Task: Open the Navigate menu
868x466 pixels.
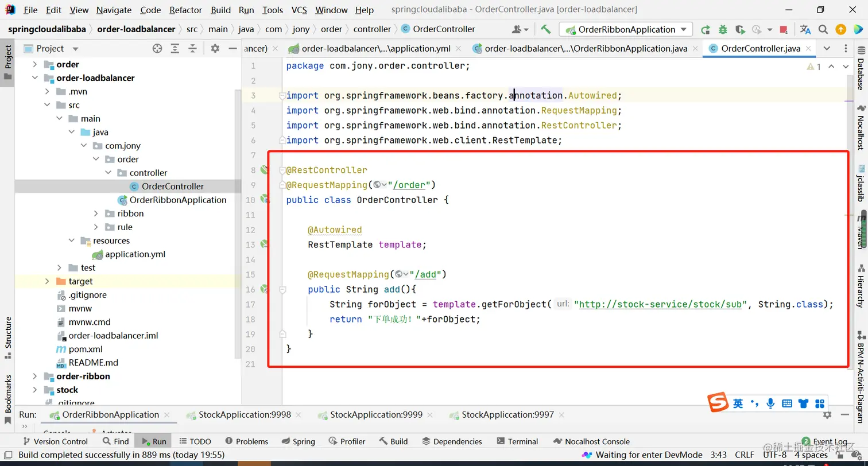Action: click(x=114, y=10)
